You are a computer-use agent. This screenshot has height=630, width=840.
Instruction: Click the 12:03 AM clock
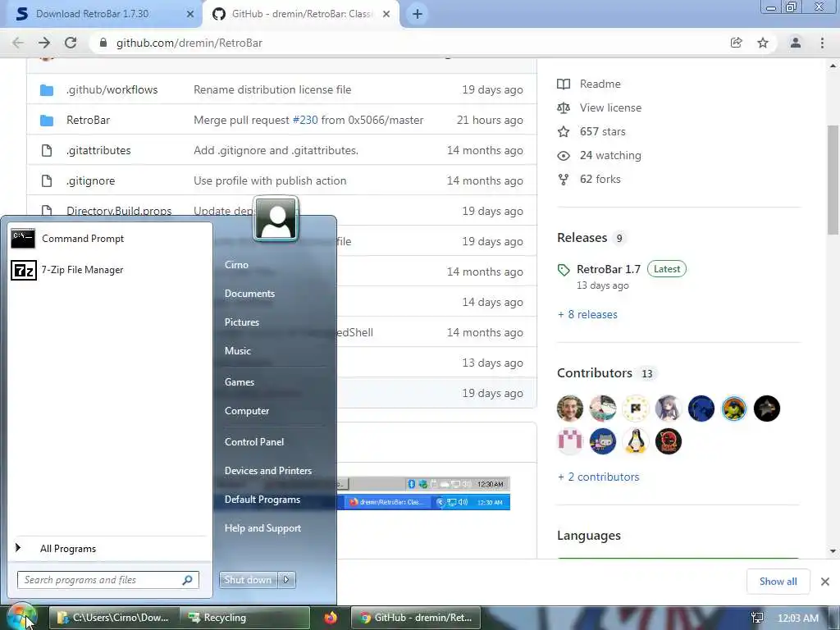797,619
